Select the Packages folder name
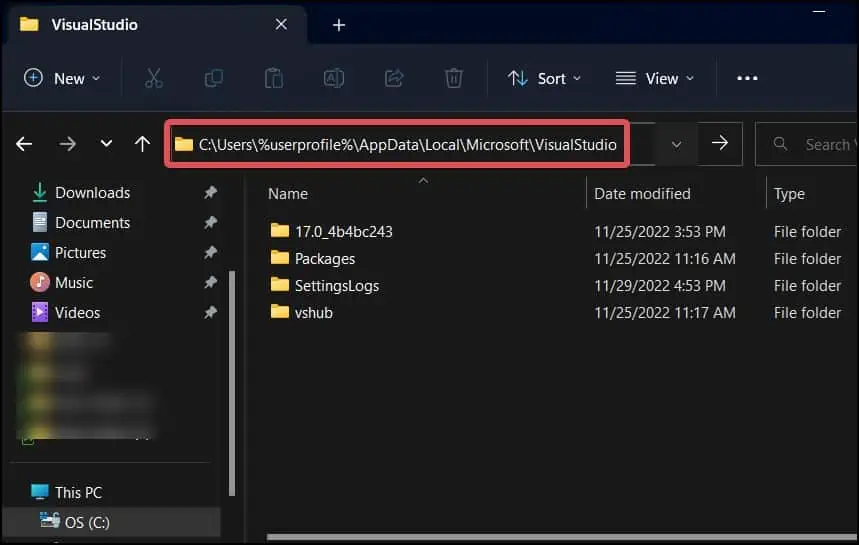The height and width of the screenshot is (545, 859). tap(325, 259)
